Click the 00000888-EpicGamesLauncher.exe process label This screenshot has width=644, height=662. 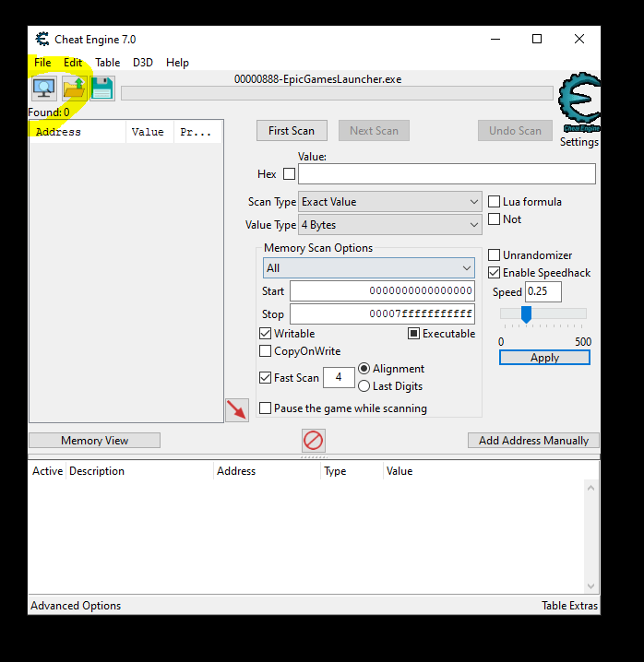317,79
